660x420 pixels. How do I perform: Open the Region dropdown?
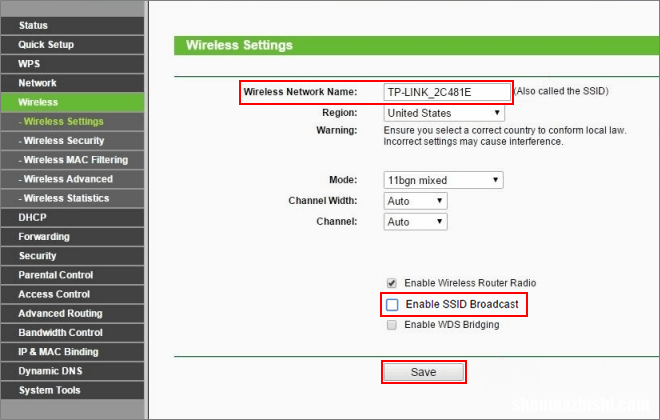[444, 113]
